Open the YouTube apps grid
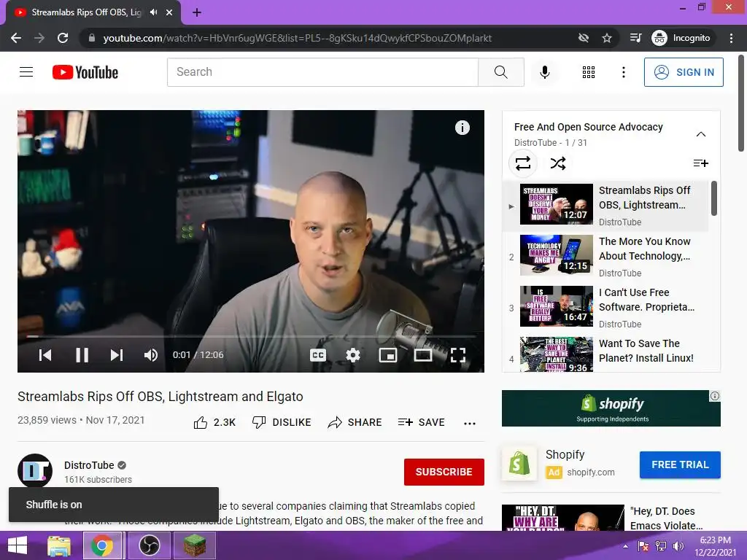The height and width of the screenshot is (560, 747). tap(589, 72)
